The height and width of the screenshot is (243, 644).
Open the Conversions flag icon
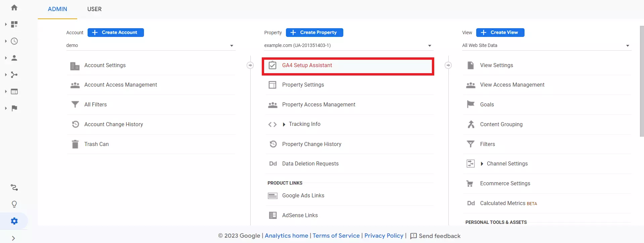click(14, 108)
